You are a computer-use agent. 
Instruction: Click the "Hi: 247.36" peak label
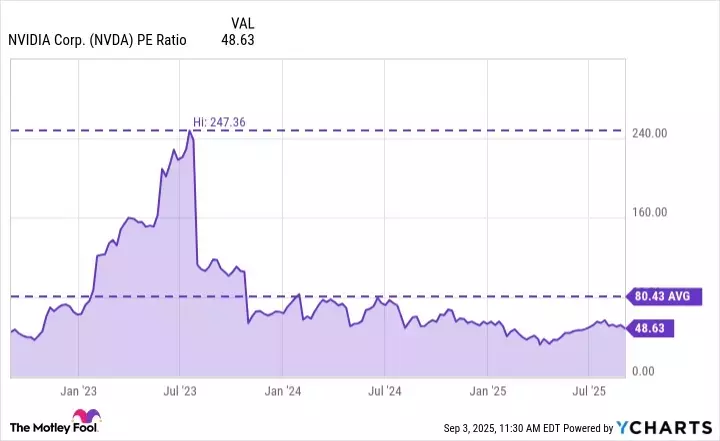[219, 122]
